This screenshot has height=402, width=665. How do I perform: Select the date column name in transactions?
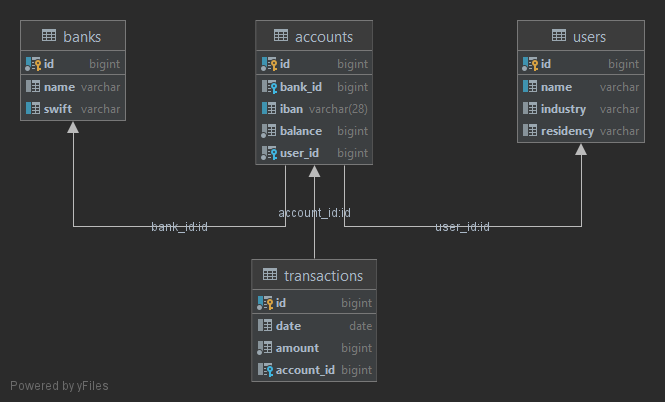click(x=288, y=326)
